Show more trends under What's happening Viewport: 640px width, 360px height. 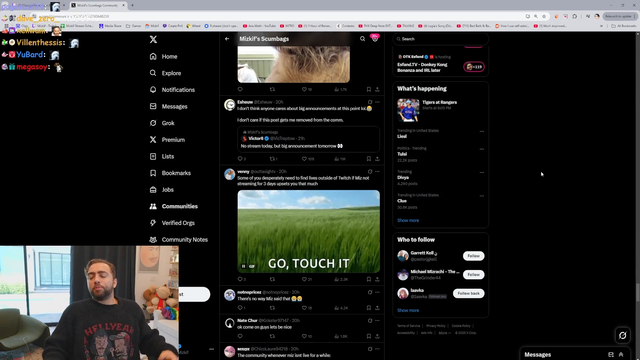click(408, 220)
